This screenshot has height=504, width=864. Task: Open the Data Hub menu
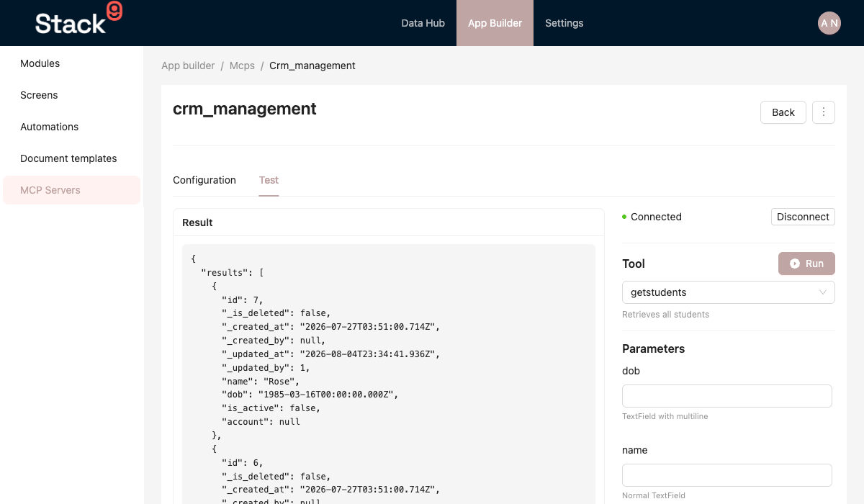click(423, 23)
